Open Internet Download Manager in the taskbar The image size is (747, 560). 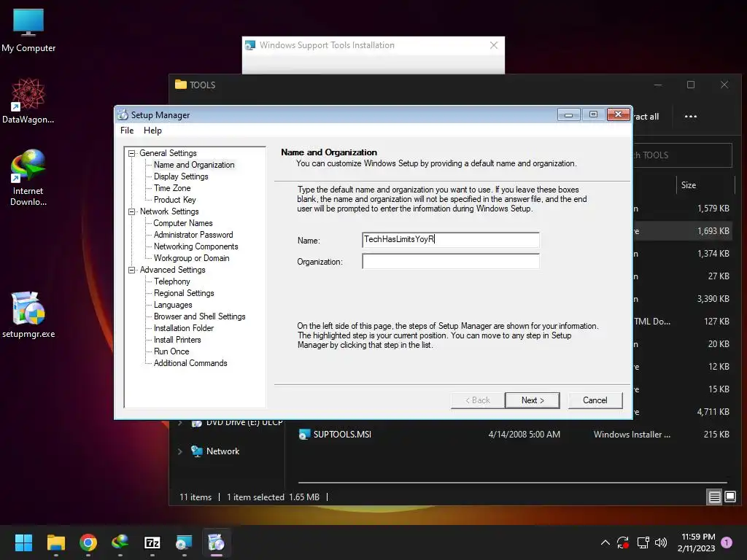click(120, 542)
